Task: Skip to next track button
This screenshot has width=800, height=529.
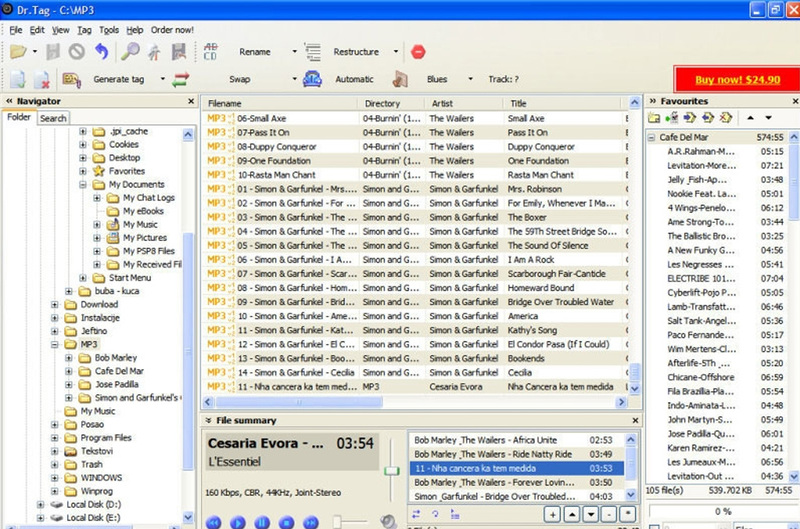Action: click(311, 523)
